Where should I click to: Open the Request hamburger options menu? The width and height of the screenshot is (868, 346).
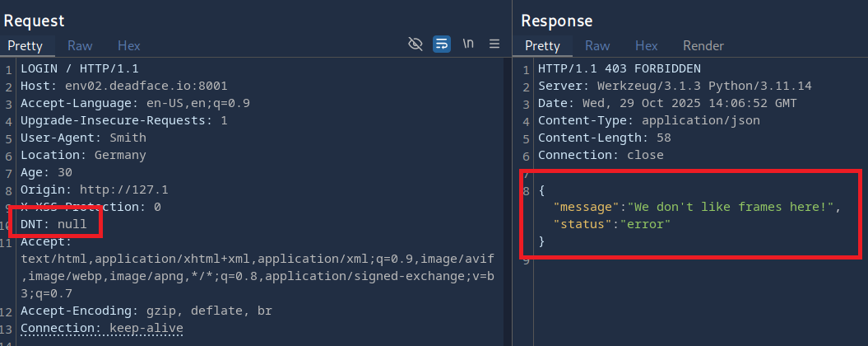click(494, 44)
